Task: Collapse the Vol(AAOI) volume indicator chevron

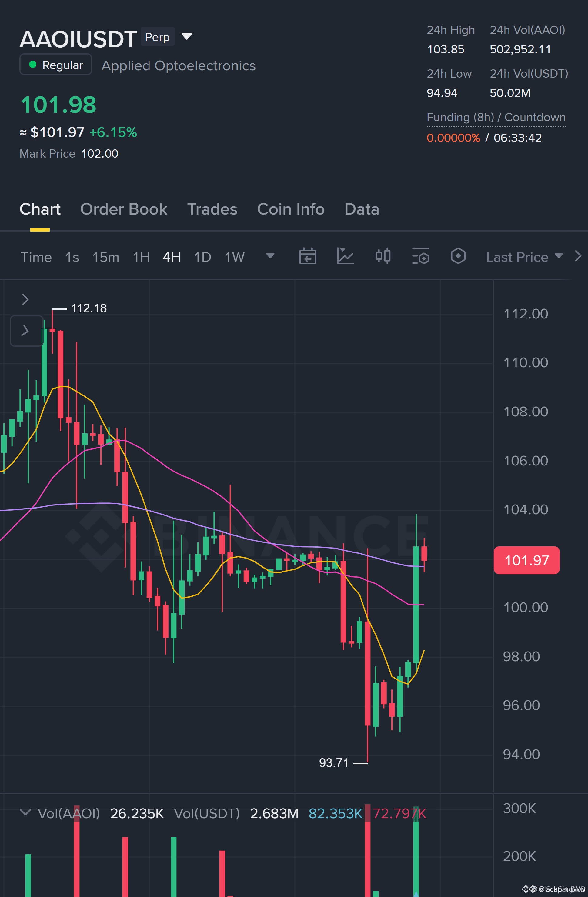Action: 25,812
